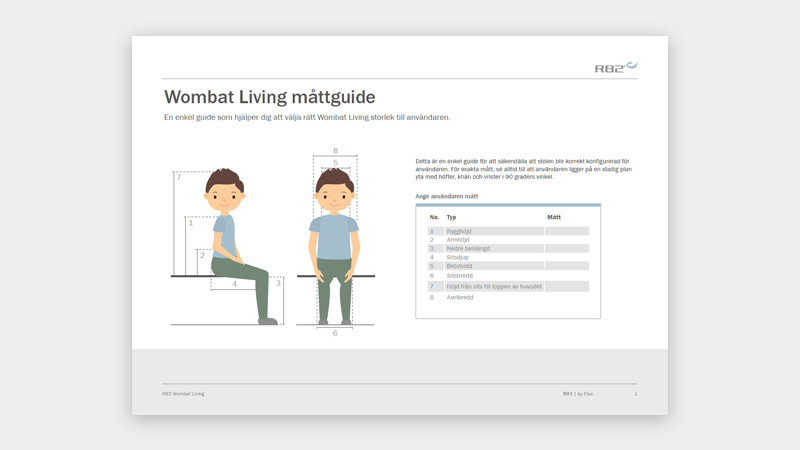800x450 pixels.
Task: Click the 'Mått' column header
Action: click(x=554, y=217)
